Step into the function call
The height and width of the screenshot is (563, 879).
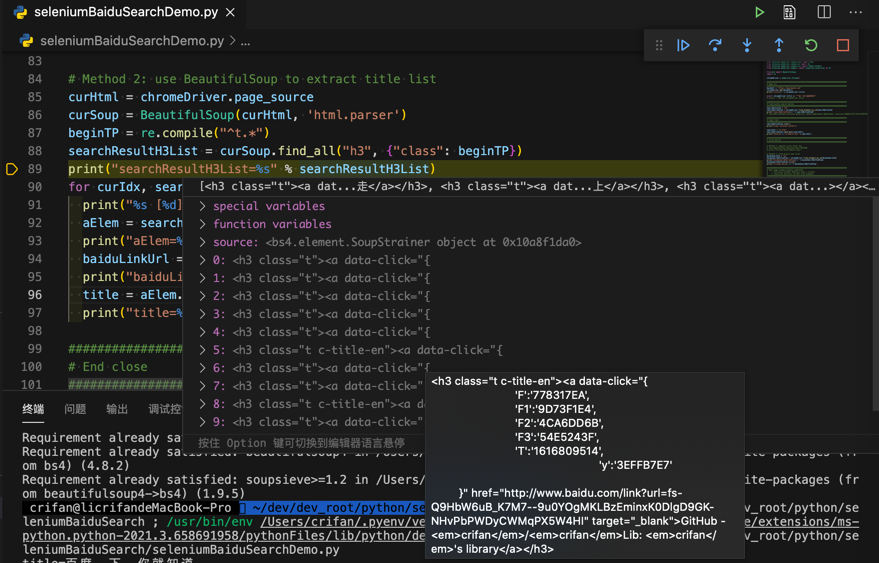tap(747, 45)
